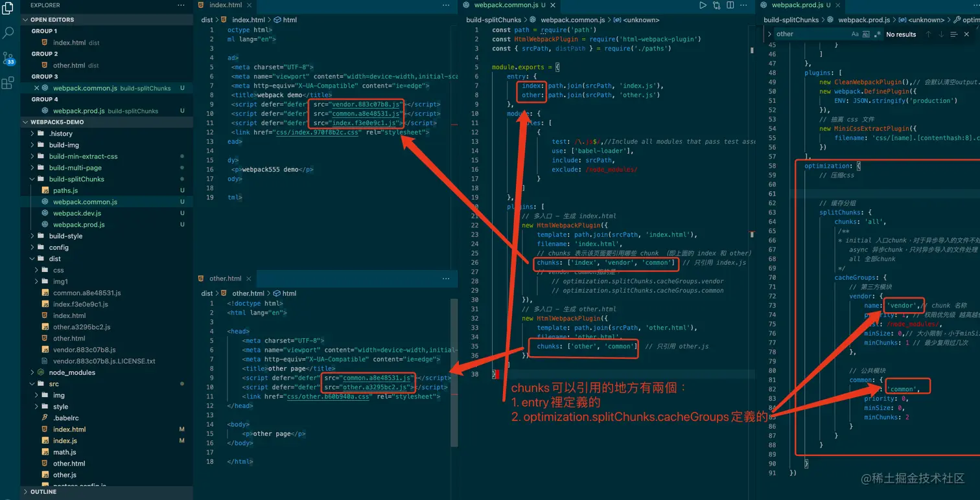Switch to the other.html editor tab
This screenshot has width=980, height=500.
click(x=226, y=278)
